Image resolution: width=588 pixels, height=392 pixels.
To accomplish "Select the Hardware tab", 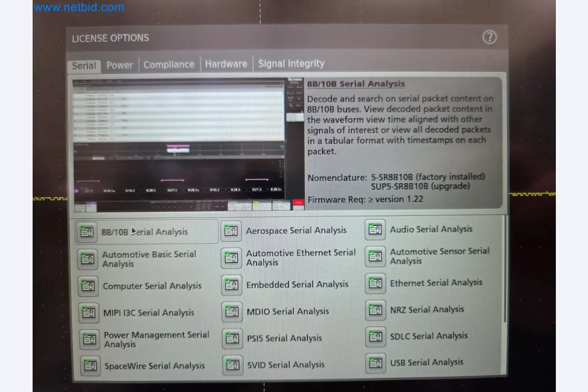I will (x=226, y=64).
